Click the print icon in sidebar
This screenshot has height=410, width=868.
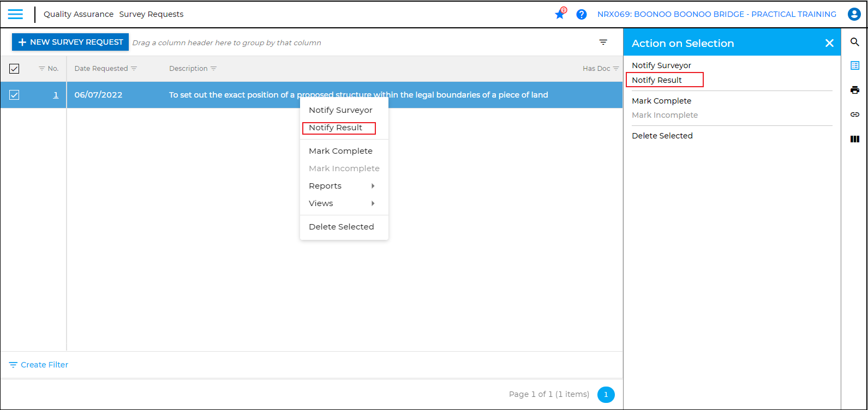click(855, 90)
